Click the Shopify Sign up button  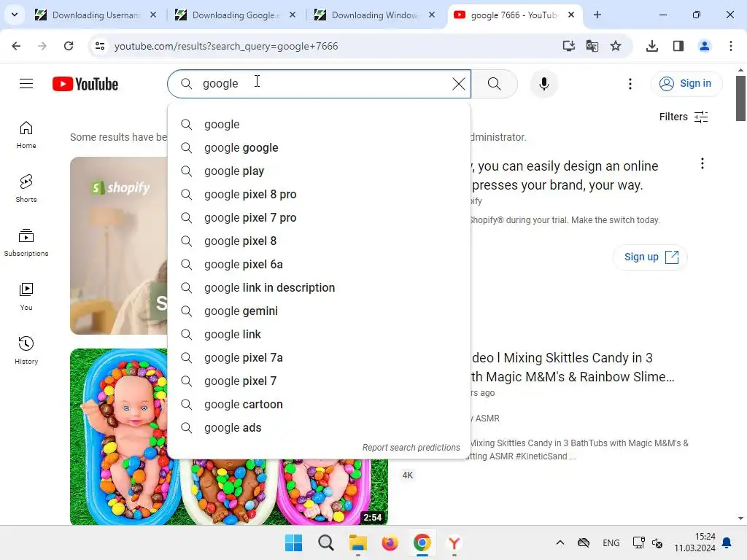[650, 257]
